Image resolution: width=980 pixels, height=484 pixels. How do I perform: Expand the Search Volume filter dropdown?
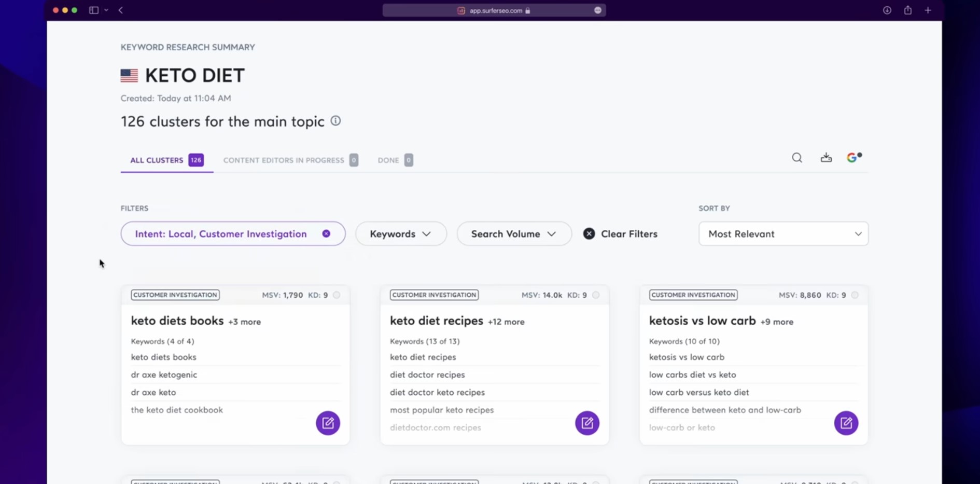pos(514,234)
